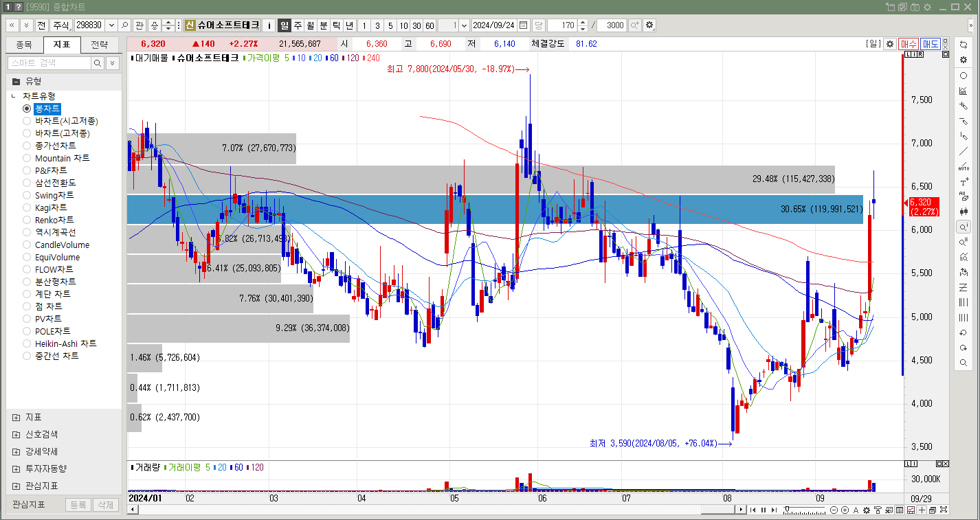This screenshot has width=980, height=520.
Task: Click the refresh sync icon at top of right toolbar
Action: pos(964,45)
